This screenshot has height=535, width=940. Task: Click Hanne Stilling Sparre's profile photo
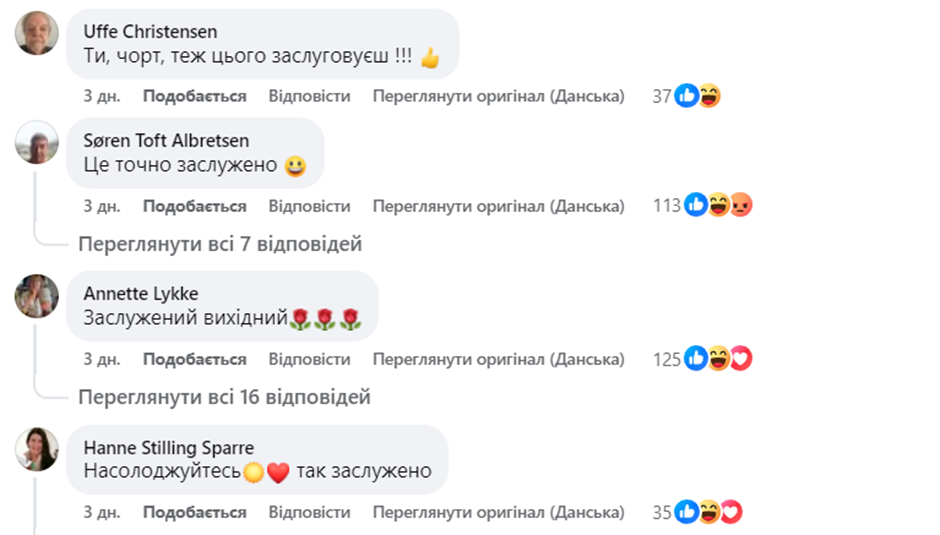pyautogui.click(x=36, y=448)
